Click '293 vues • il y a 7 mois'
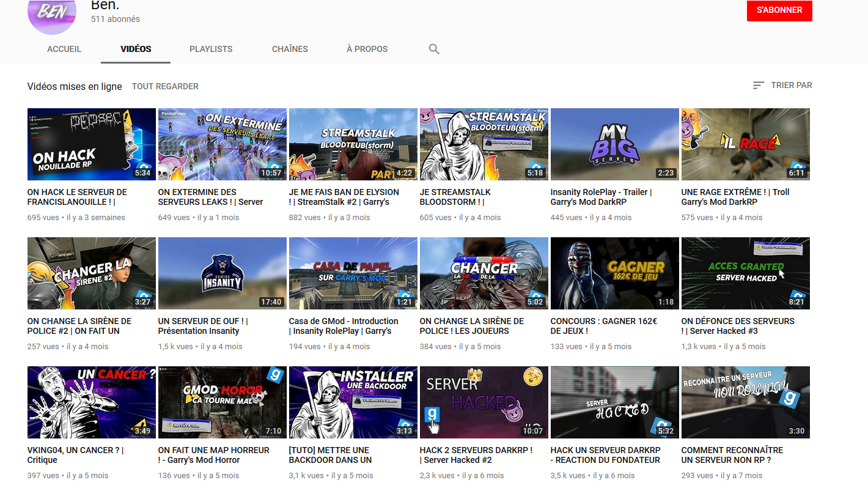 pyautogui.click(x=722, y=476)
